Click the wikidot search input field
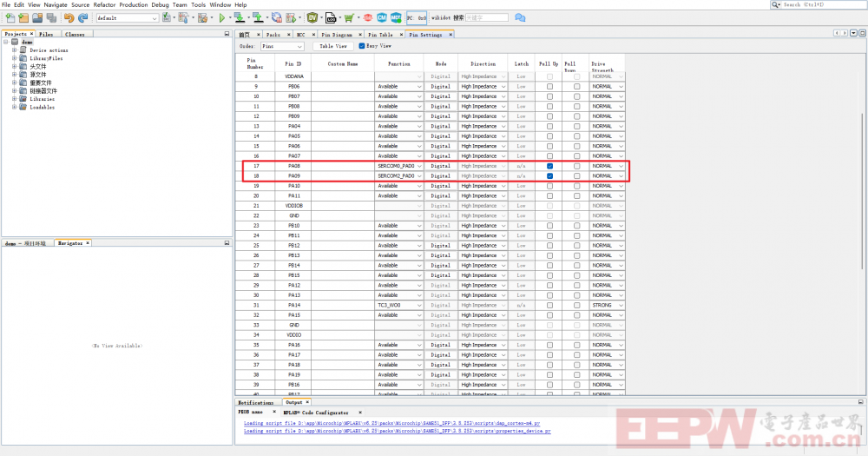868x456 pixels. (x=487, y=17)
